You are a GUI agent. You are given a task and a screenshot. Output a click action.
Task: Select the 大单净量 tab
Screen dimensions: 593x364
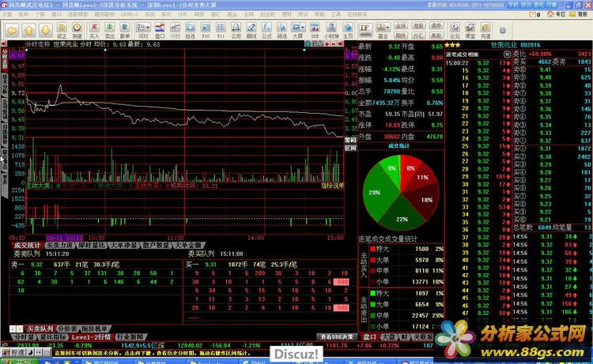pyautogui.click(x=123, y=246)
